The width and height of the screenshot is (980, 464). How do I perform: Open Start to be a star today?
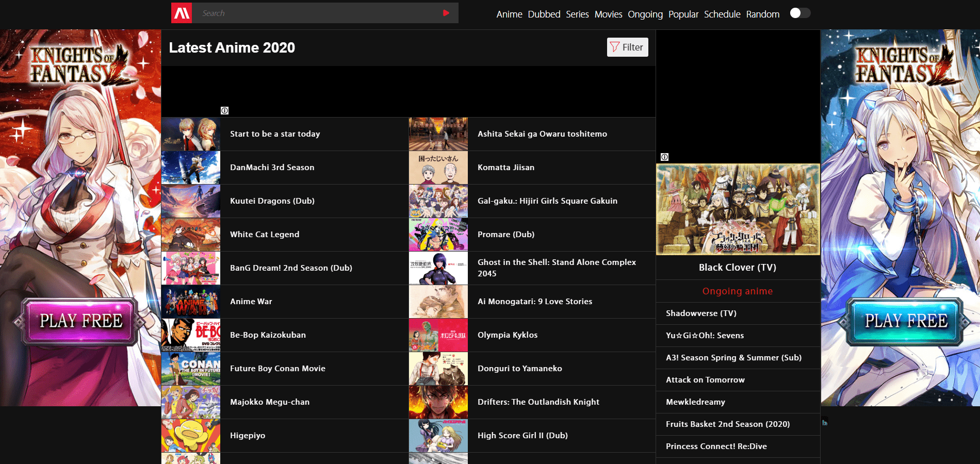275,134
